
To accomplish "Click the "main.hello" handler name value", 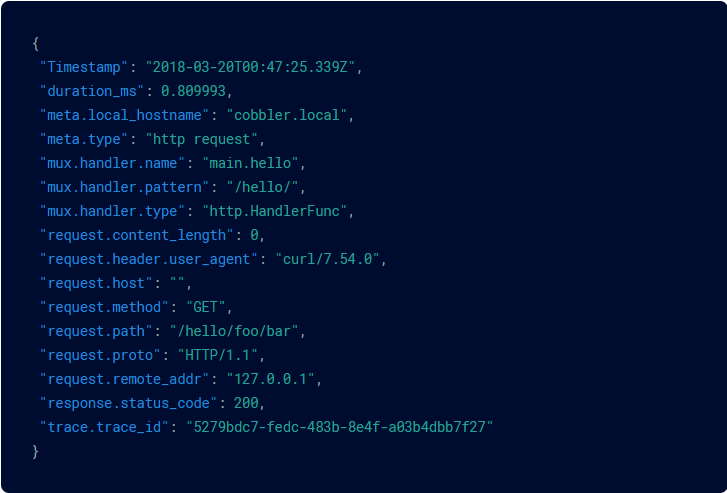I will click(x=250, y=163).
